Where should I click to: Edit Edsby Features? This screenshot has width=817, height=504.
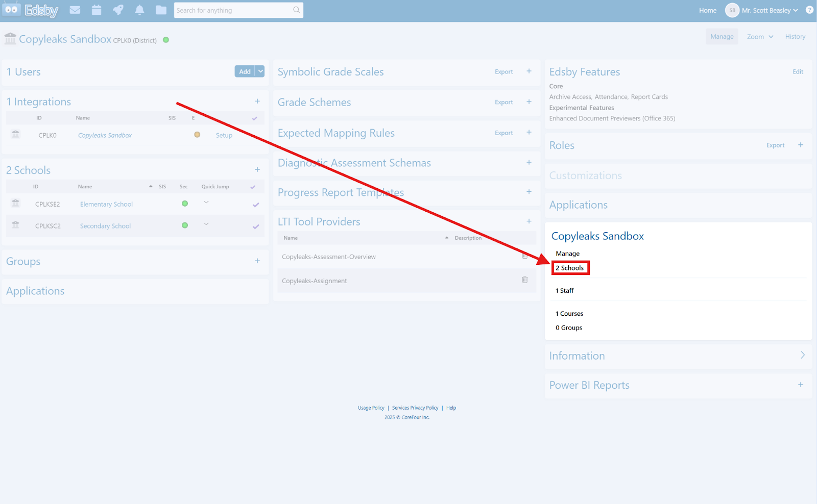[x=798, y=72]
